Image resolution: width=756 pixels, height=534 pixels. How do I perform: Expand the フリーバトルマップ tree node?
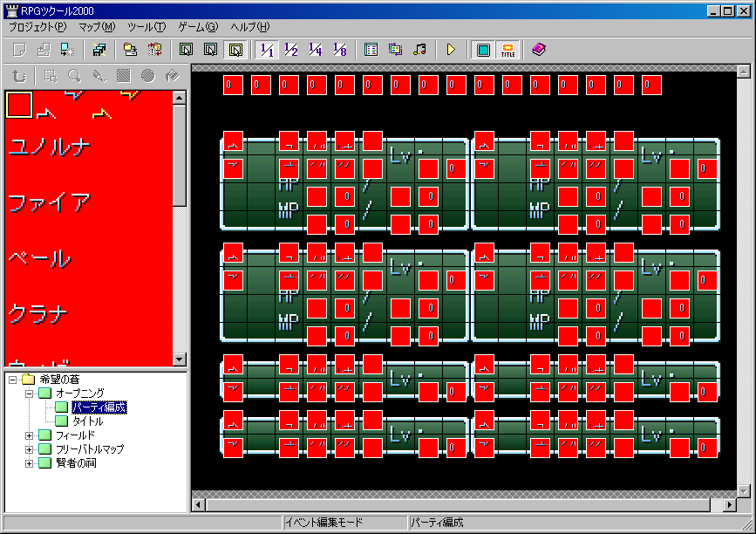pyautogui.click(x=30, y=449)
